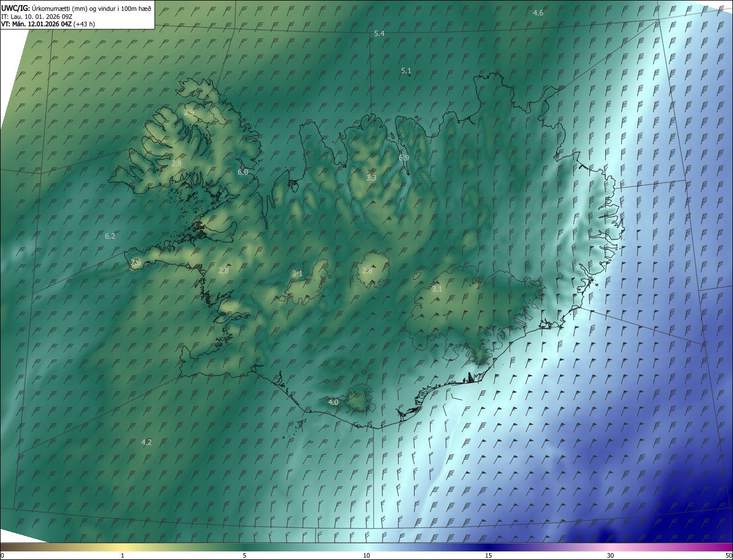The width and height of the screenshot is (733, 560).
Task: Click the 2.6 value on Snæfellsnes peninsula
Action: (136, 262)
